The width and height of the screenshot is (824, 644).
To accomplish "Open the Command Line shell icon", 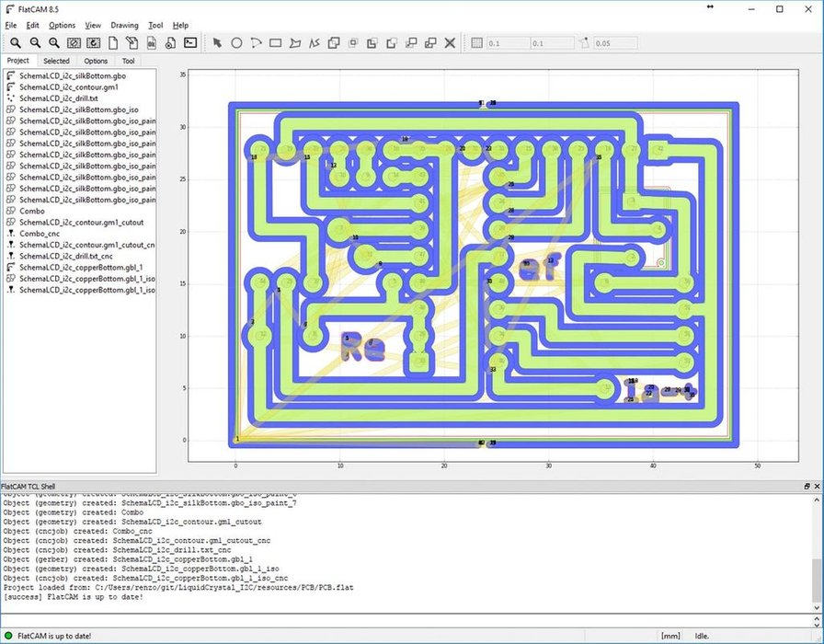I will pos(190,43).
